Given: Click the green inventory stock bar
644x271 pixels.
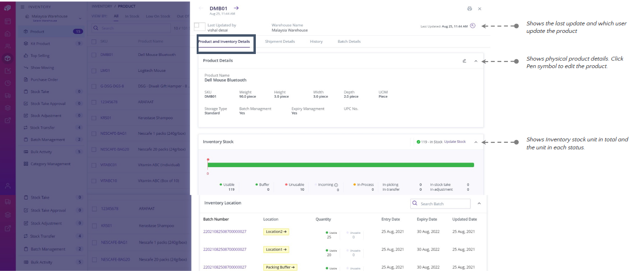Looking at the screenshot, I should click(341, 165).
